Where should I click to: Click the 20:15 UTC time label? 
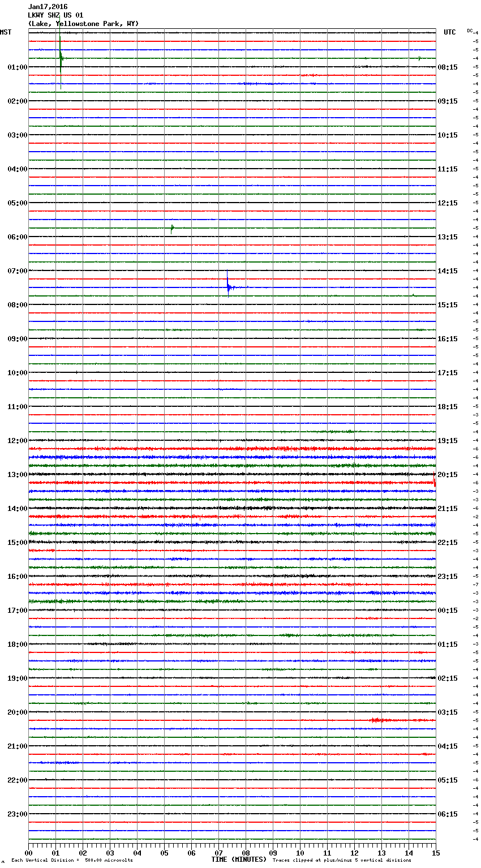tap(448, 475)
